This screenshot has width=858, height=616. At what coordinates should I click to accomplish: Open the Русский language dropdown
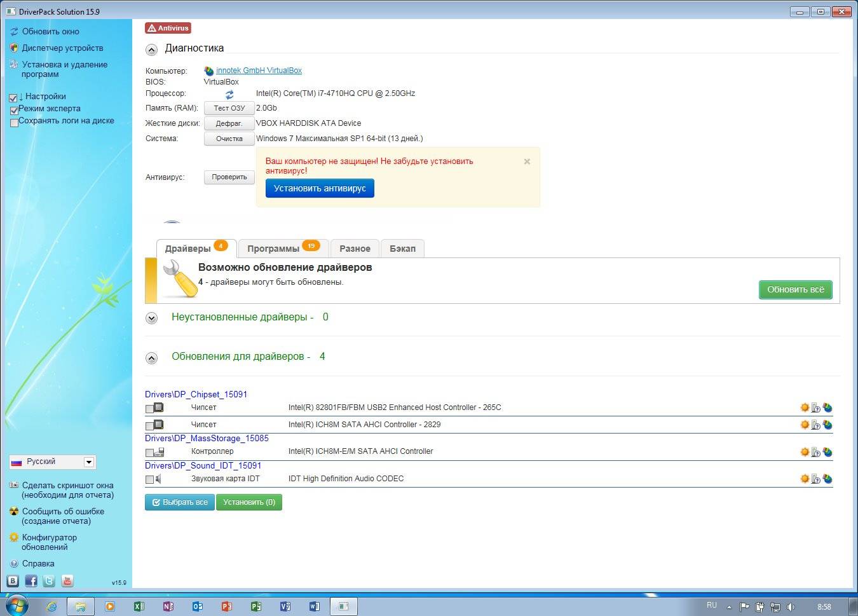(x=53, y=462)
